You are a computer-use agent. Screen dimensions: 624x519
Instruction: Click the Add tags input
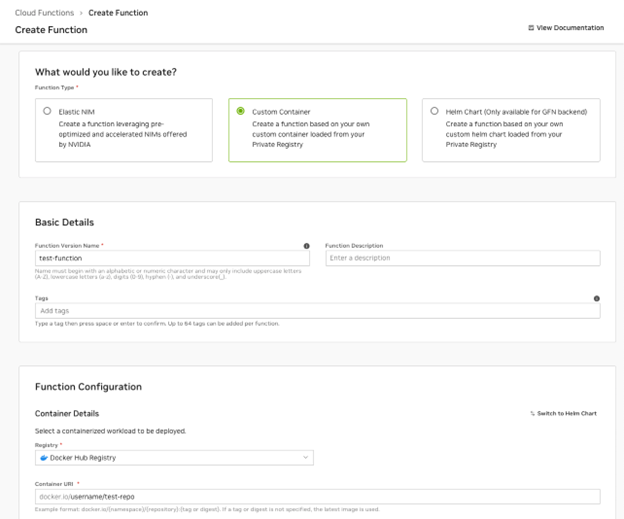318,310
